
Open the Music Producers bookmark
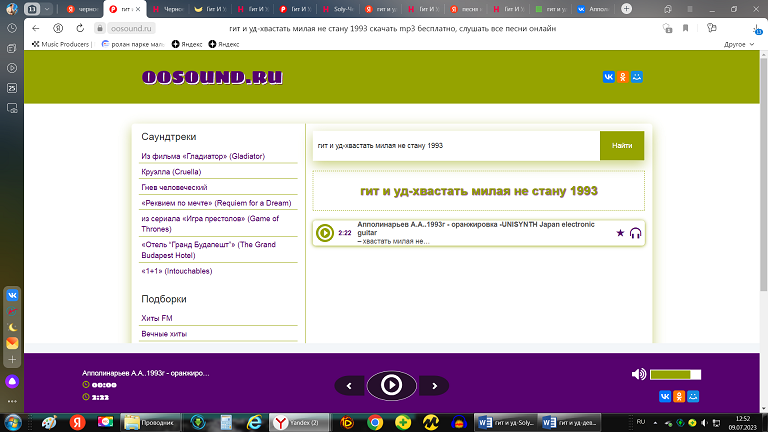point(62,44)
